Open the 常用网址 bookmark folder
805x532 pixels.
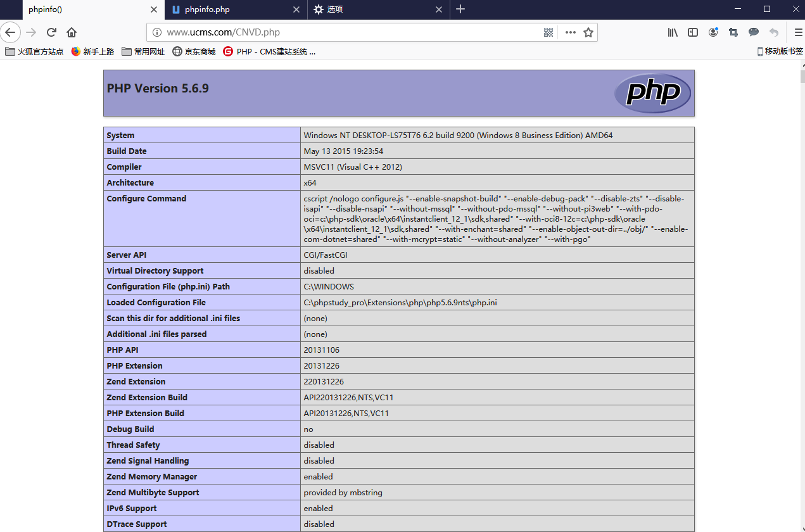click(x=143, y=52)
